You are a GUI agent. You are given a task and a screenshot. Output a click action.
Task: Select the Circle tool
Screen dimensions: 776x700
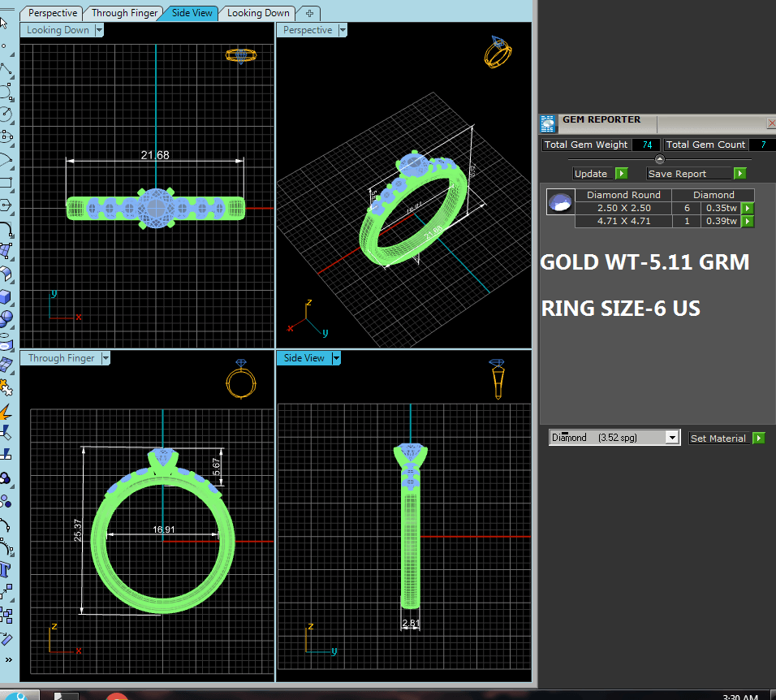coord(6,115)
